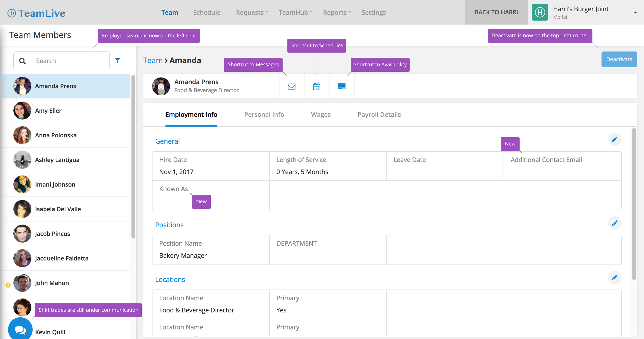The height and width of the screenshot is (339, 644).
Task: Click the search magnifier icon
Action: (x=22, y=61)
